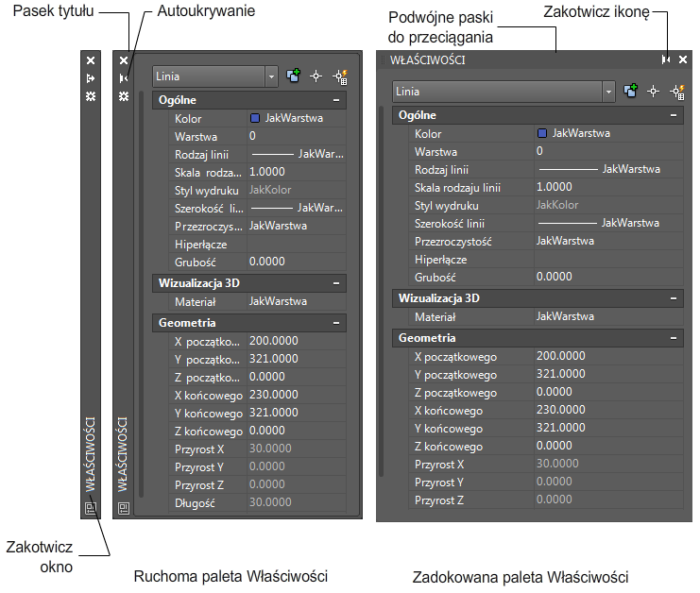Collapse the Ogólne section in docked palette
Screen dimensions: 700x593
click(674, 115)
